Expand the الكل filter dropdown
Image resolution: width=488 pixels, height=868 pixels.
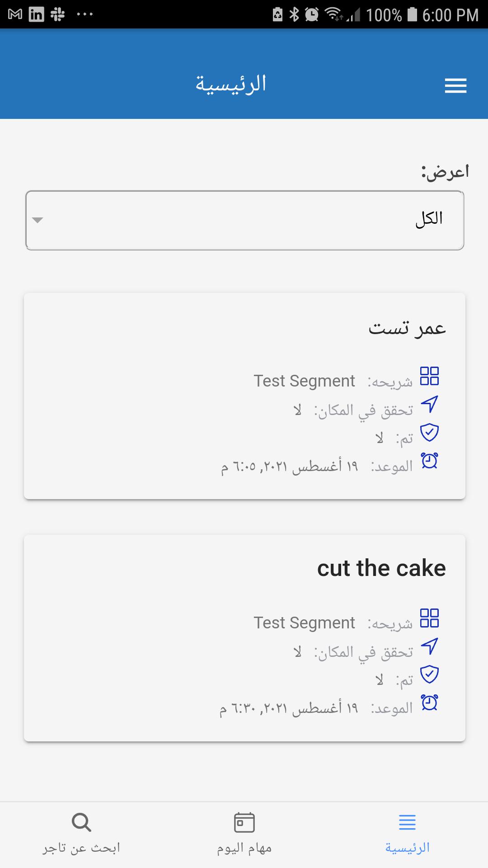pyautogui.click(x=245, y=220)
